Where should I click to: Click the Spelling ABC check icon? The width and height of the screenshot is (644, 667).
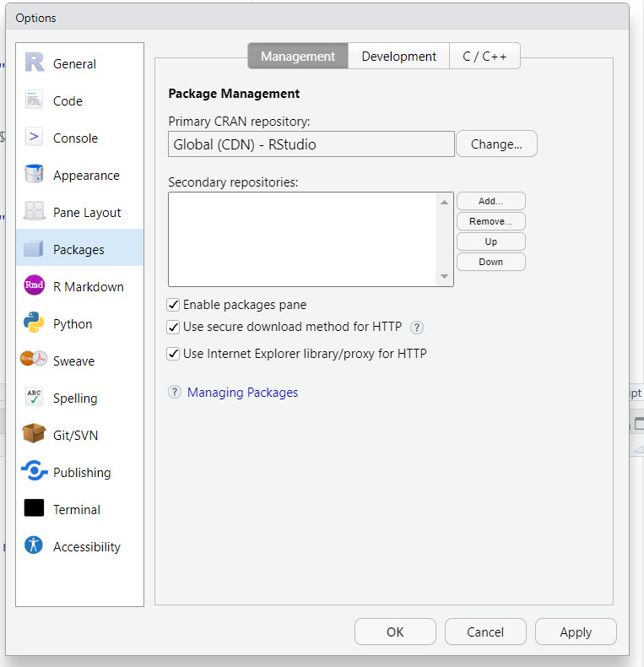pos(34,397)
